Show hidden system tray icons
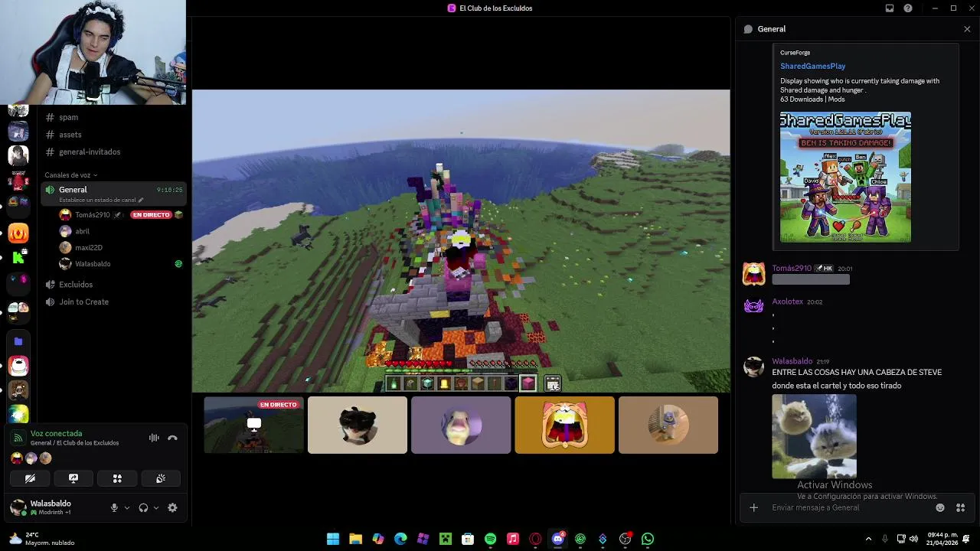 (868, 539)
